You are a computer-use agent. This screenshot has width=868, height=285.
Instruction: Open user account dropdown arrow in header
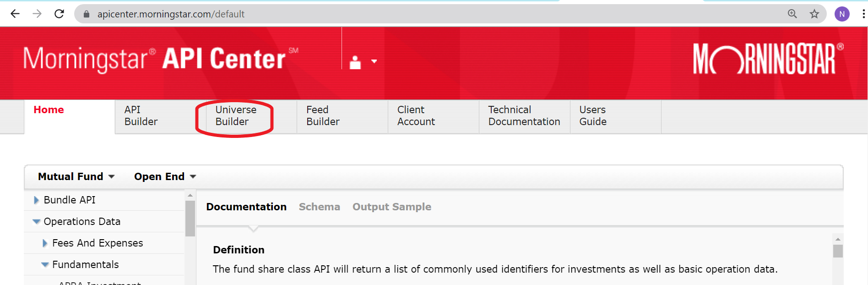click(374, 61)
